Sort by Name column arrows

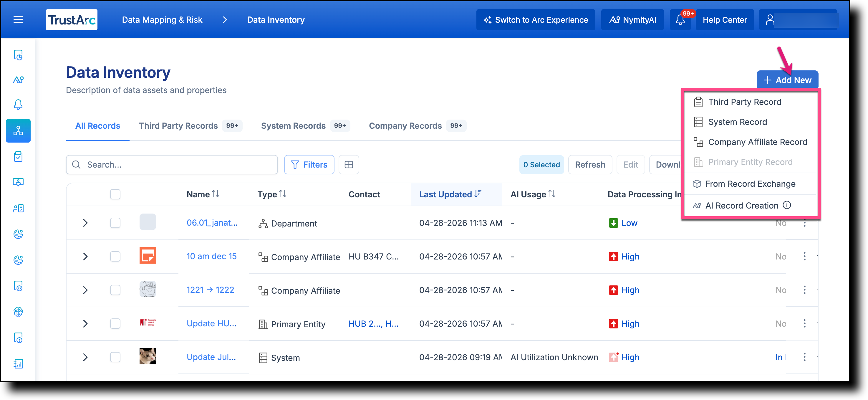pyautogui.click(x=216, y=194)
